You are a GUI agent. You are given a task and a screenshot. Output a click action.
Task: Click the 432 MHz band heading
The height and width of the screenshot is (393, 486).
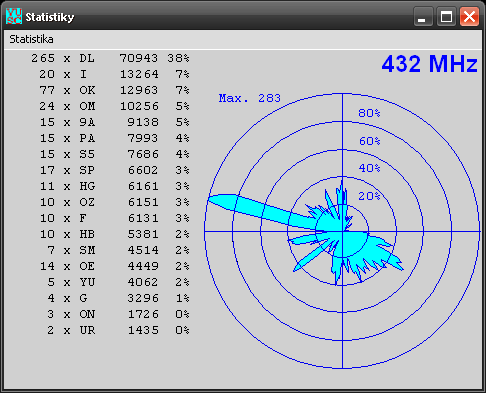coord(429,64)
